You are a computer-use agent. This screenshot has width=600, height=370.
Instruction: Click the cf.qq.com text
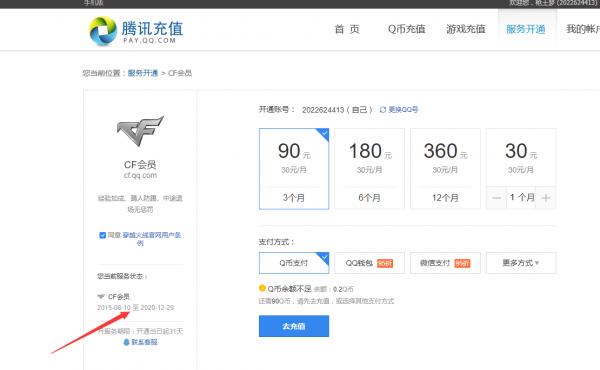pyautogui.click(x=140, y=175)
